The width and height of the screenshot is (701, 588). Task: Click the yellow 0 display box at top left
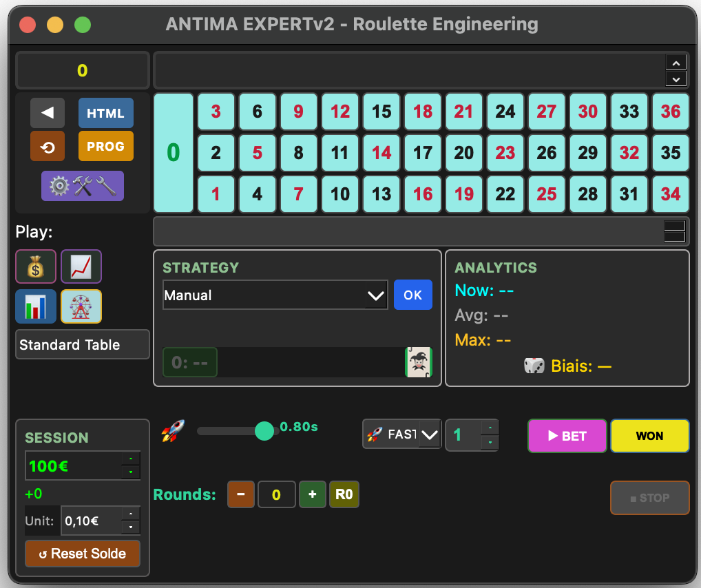coord(83,70)
